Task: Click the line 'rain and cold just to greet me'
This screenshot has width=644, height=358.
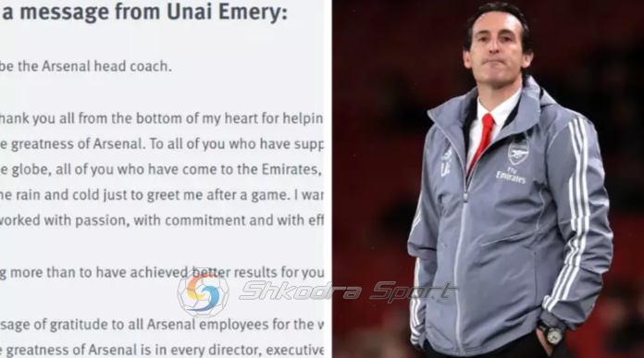Action: click(x=161, y=194)
